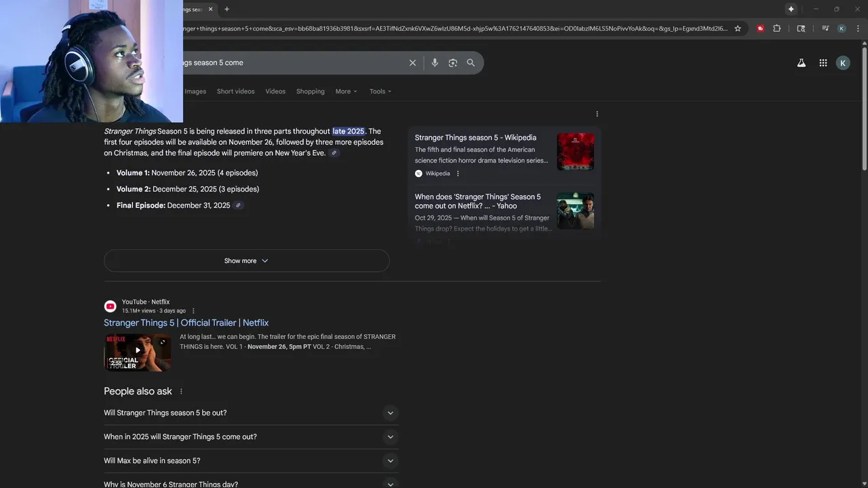Open Wikipedia result three-dot menu
868x488 pixels.
click(458, 174)
